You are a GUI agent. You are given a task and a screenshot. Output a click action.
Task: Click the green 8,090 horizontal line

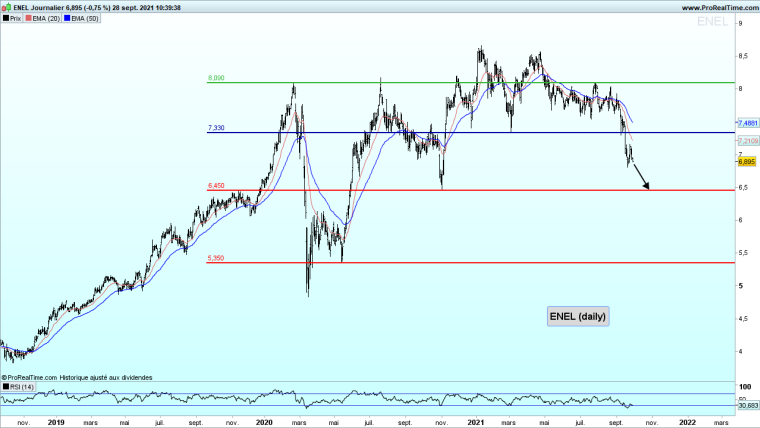click(471, 83)
